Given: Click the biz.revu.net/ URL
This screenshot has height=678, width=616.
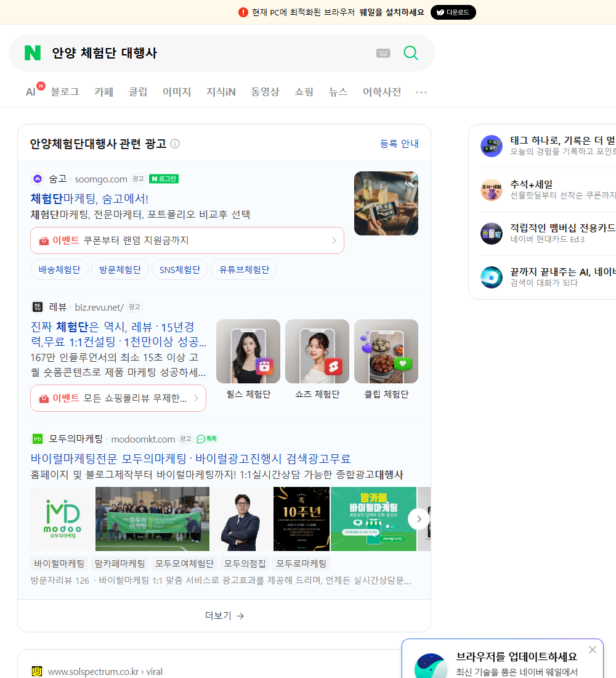Looking at the screenshot, I should pos(99,308).
